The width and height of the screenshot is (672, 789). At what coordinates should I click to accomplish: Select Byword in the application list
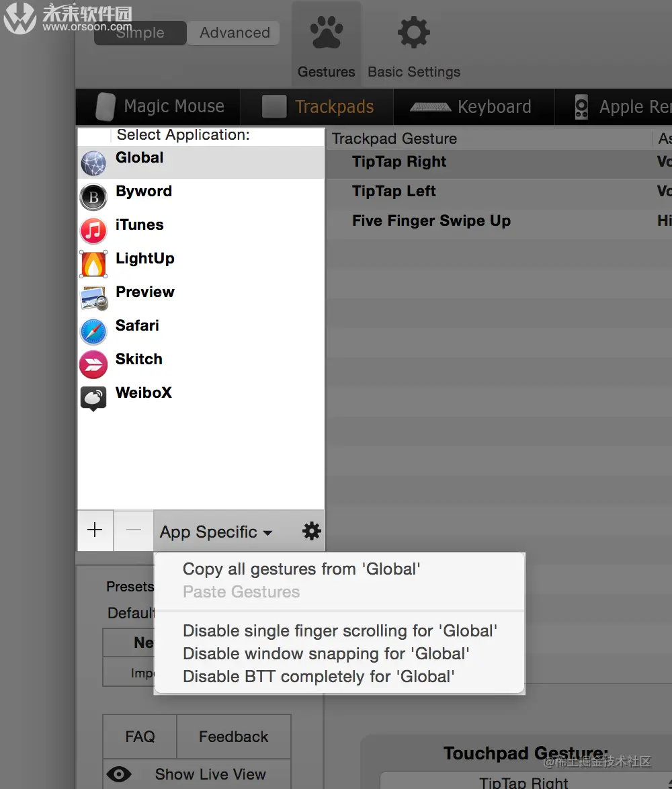point(201,196)
